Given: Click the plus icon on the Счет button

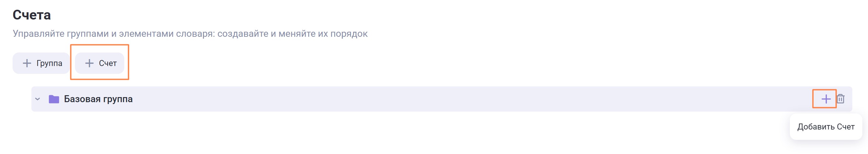Looking at the screenshot, I should point(89,63).
